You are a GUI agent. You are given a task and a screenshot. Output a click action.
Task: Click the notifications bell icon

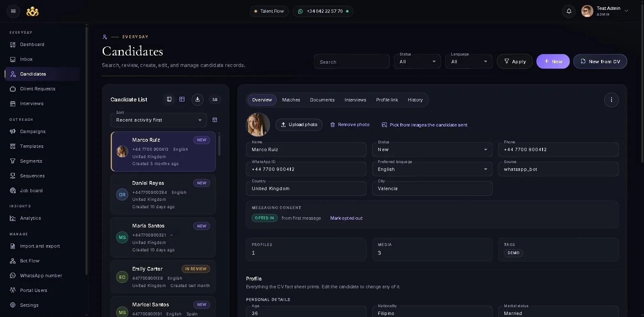[569, 11]
